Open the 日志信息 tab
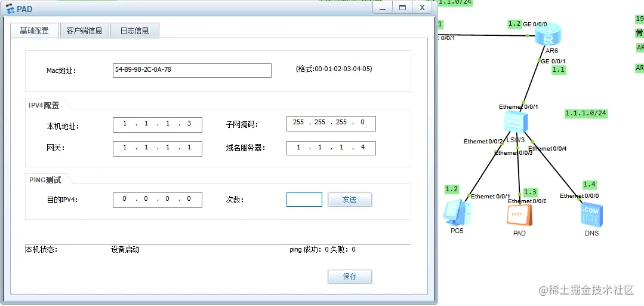The height and width of the screenshot is (306, 644). (134, 30)
